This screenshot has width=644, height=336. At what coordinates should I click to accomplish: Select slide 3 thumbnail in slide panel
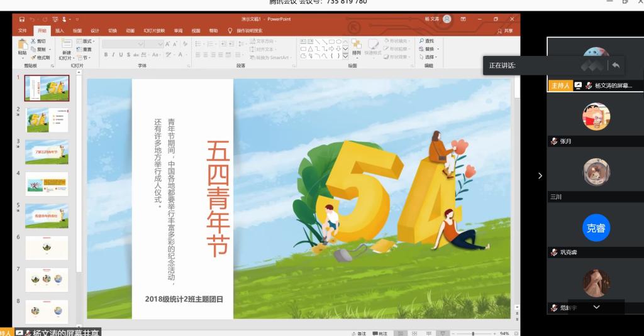click(x=47, y=152)
